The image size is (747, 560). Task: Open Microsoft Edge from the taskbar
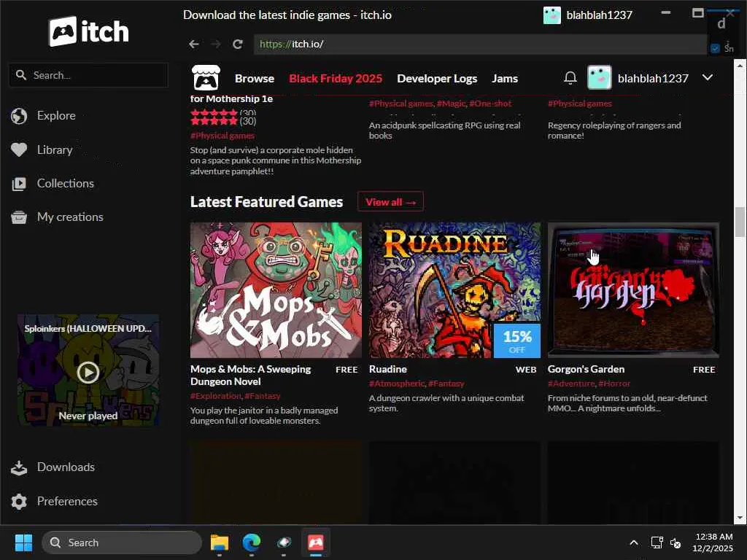(252, 542)
